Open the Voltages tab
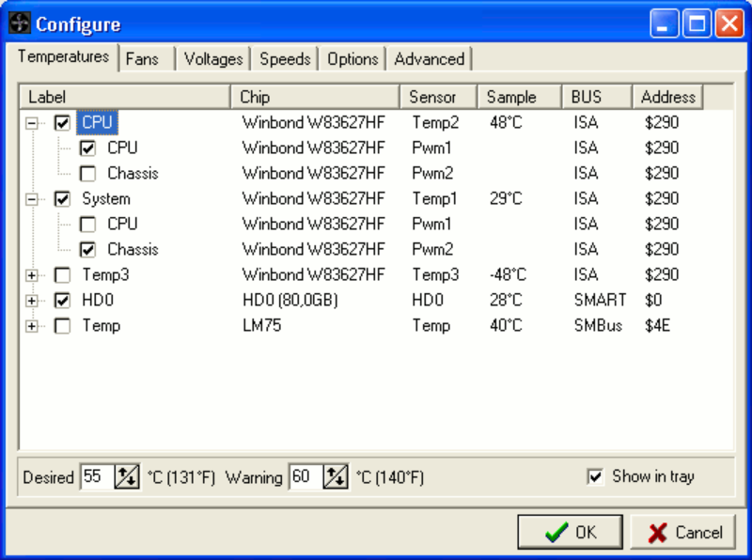This screenshot has height=560, width=752. point(213,58)
